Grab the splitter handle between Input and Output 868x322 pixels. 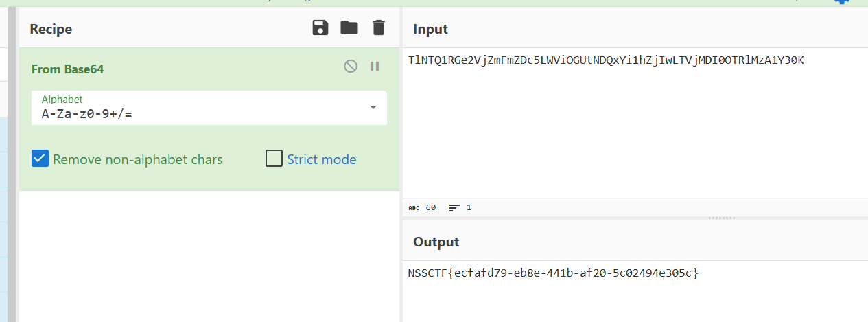pos(721,218)
